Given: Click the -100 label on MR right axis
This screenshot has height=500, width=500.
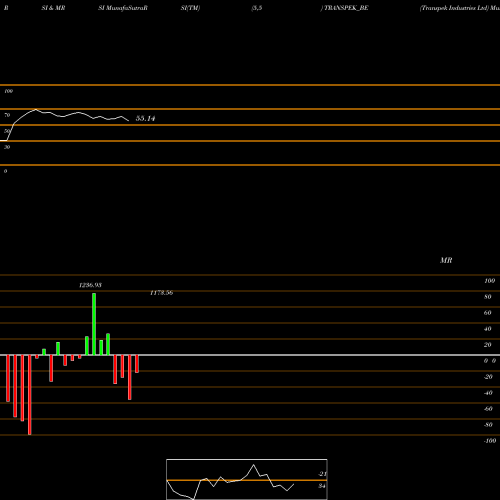Looking at the screenshot, I should point(490,441).
